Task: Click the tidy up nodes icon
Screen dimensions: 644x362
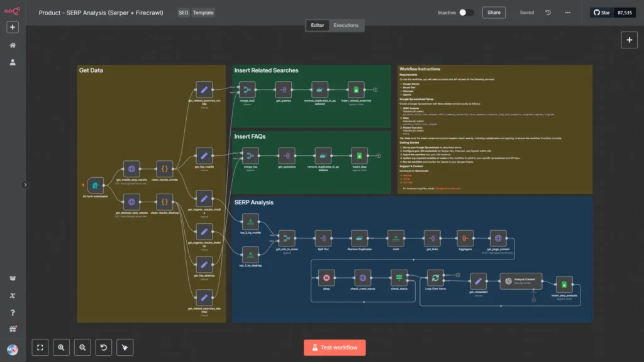Action: (125, 348)
